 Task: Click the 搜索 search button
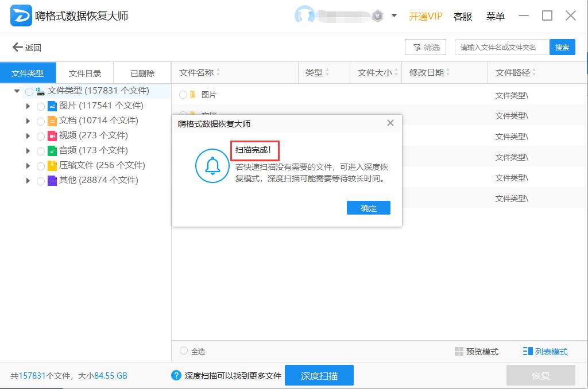coord(562,47)
